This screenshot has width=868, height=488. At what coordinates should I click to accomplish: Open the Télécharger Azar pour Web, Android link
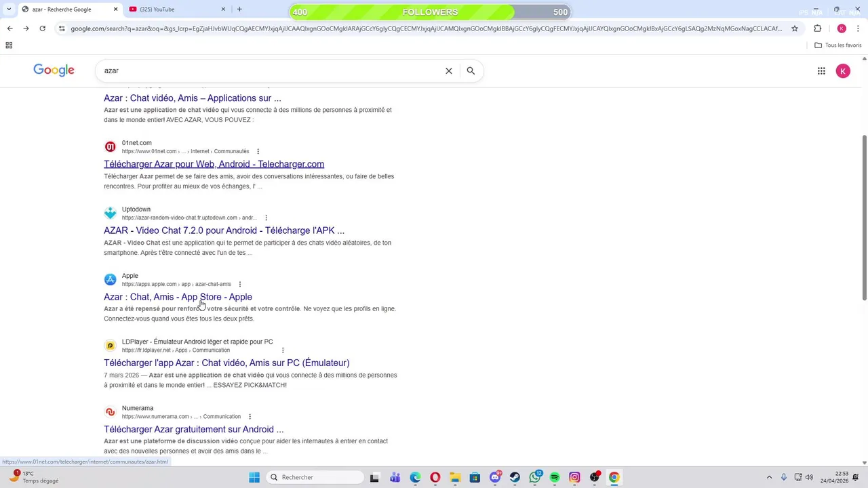pyautogui.click(x=214, y=164)
